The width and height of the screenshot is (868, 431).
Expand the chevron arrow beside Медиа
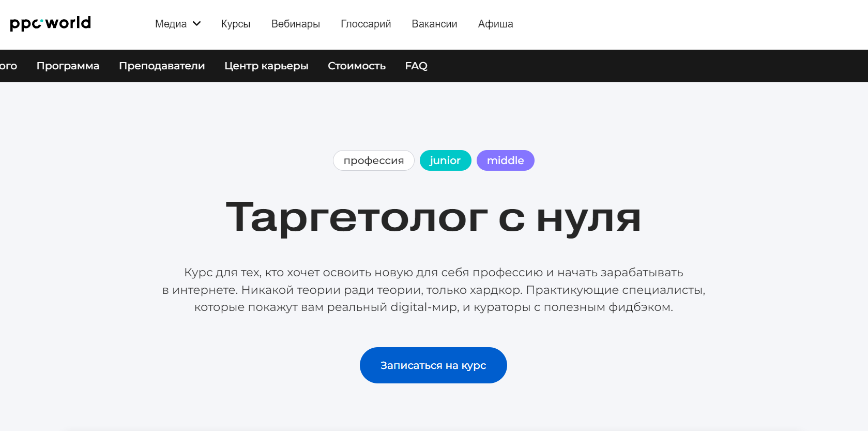coord(197,24)
